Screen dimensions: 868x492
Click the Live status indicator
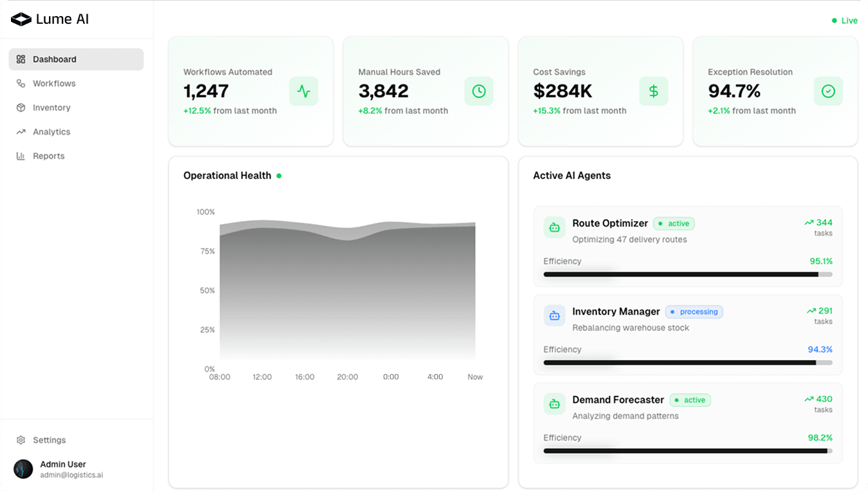[x=845, y=21]
